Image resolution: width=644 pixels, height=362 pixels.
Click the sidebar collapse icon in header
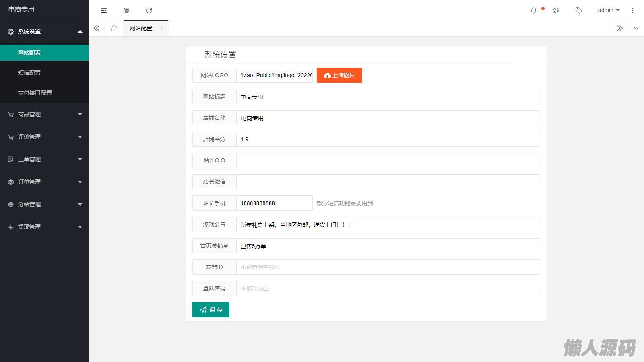click(104, 10)
